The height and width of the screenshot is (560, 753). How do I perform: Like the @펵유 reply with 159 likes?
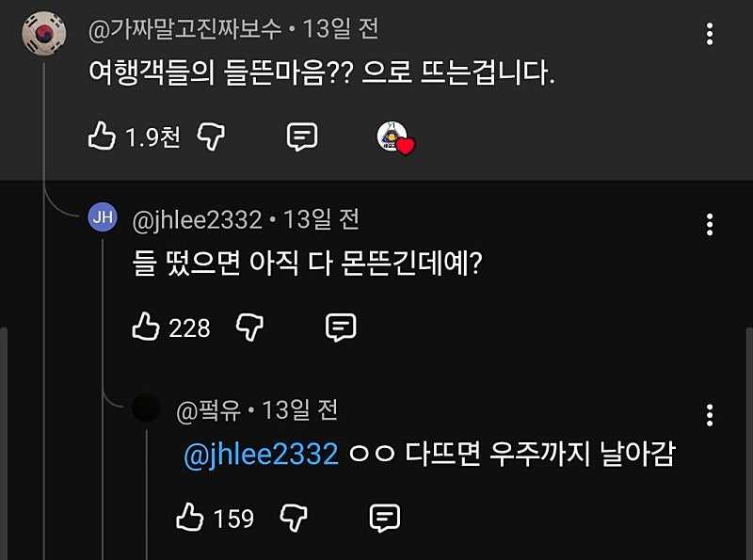(191, 518)
